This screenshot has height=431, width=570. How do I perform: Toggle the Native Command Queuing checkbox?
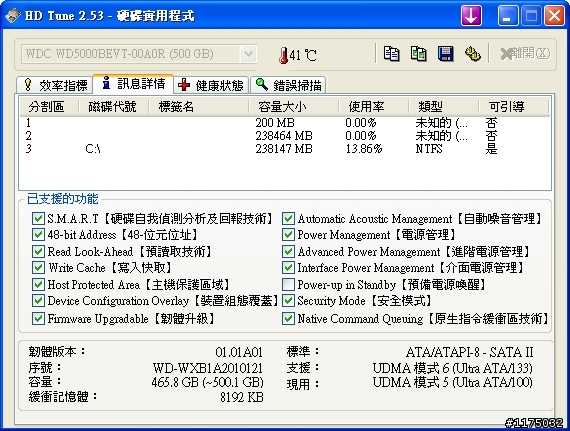[x=288, y=319]
